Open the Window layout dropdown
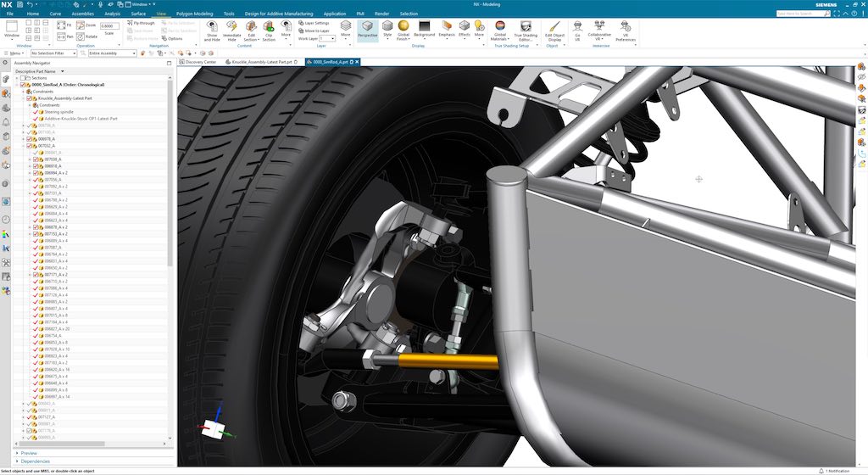 [x=12, y=29]
